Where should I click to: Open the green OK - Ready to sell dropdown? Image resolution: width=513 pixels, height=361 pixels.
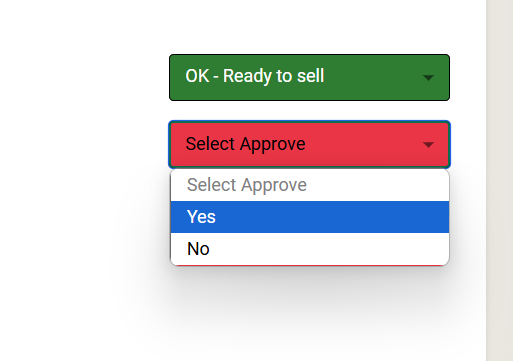309,77
